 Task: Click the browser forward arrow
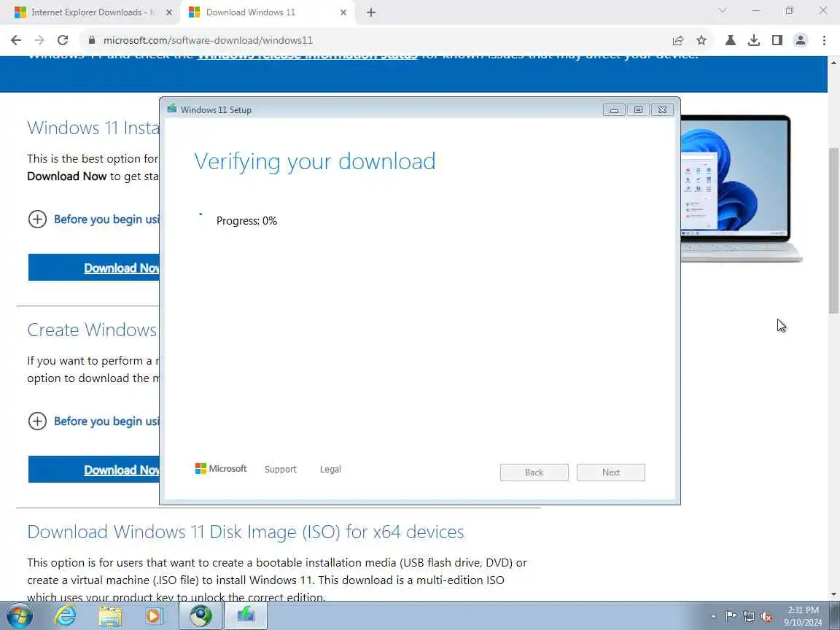click(39, 40)
